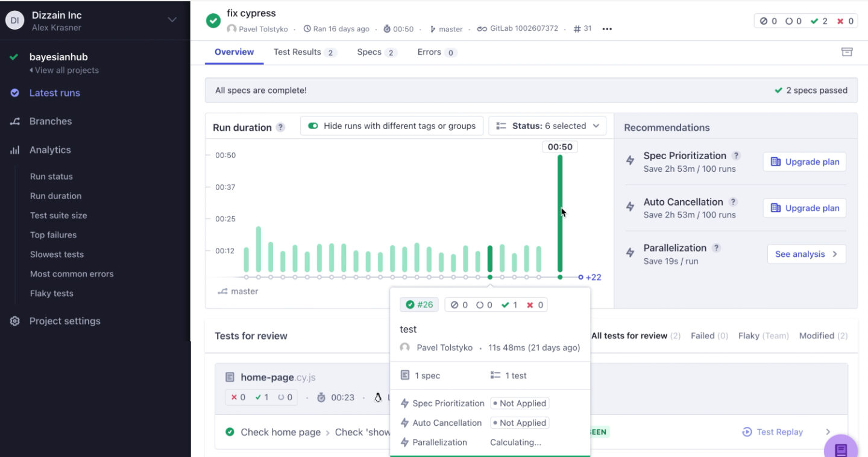Click the master branch label in the header

click(446, 29)
